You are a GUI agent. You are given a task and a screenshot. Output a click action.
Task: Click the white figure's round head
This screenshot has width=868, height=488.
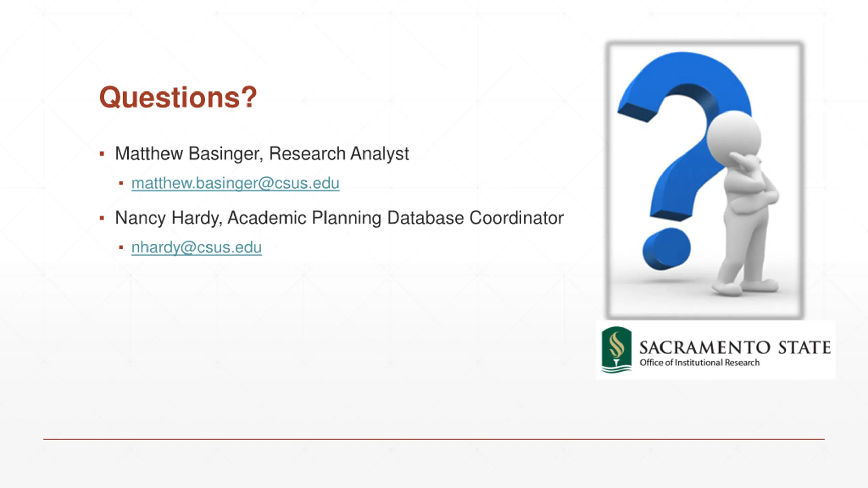coord(734,137)
